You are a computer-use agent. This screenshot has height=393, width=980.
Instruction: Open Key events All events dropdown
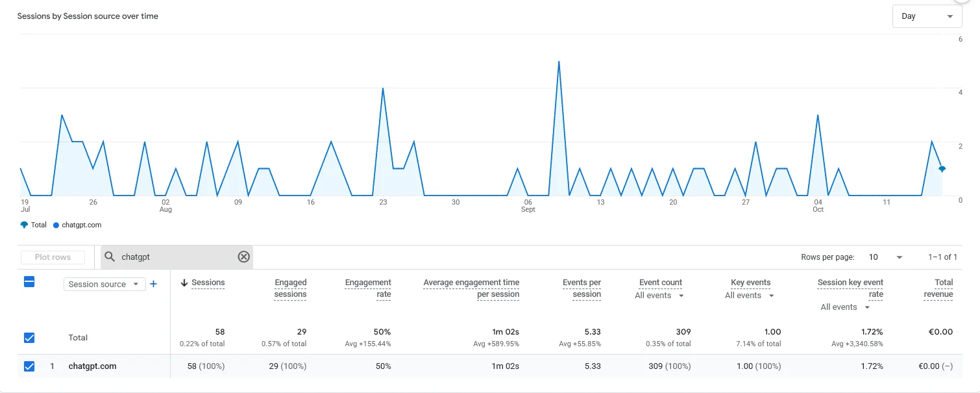750,296
